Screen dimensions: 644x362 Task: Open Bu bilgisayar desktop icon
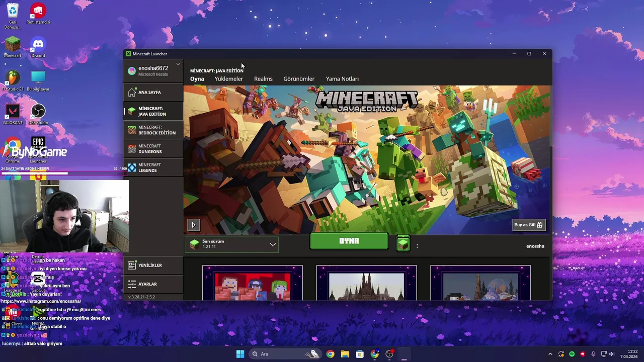click(38, 80)
